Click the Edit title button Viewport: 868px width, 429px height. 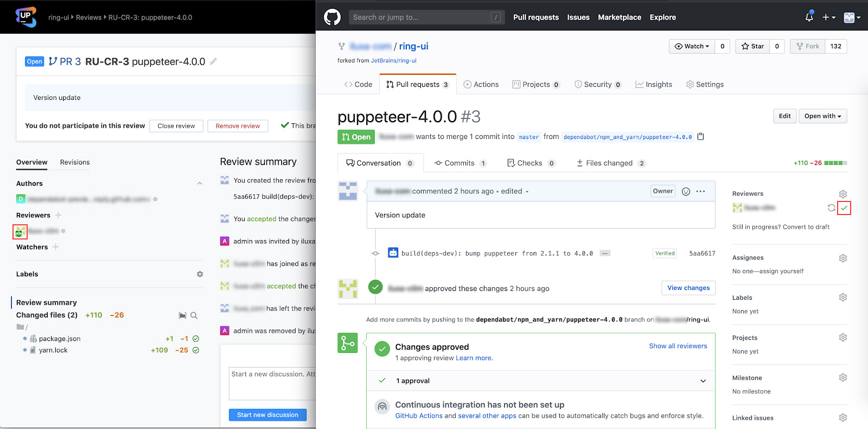click(785, 116)
